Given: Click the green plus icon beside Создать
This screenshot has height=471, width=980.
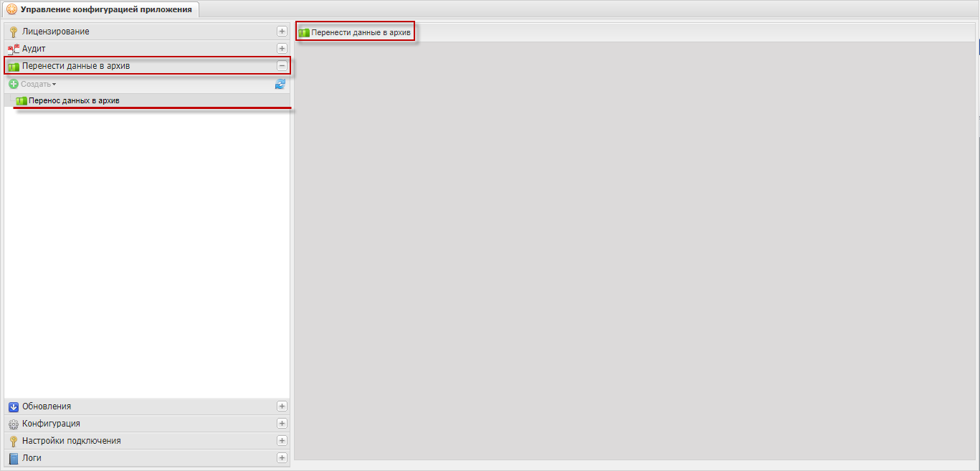Looking at the screenshot, I should [x=14, y=84].
